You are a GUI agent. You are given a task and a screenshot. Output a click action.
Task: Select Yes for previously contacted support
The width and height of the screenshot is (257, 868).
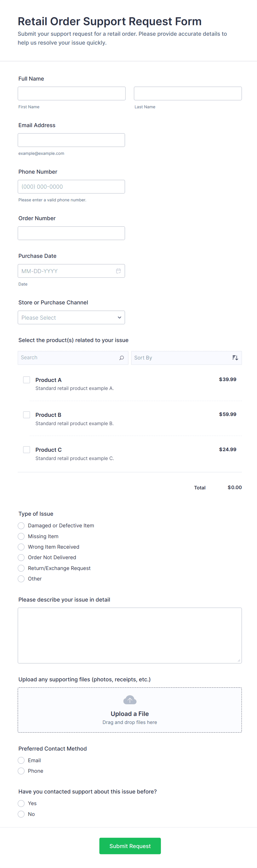coord(21,803)
